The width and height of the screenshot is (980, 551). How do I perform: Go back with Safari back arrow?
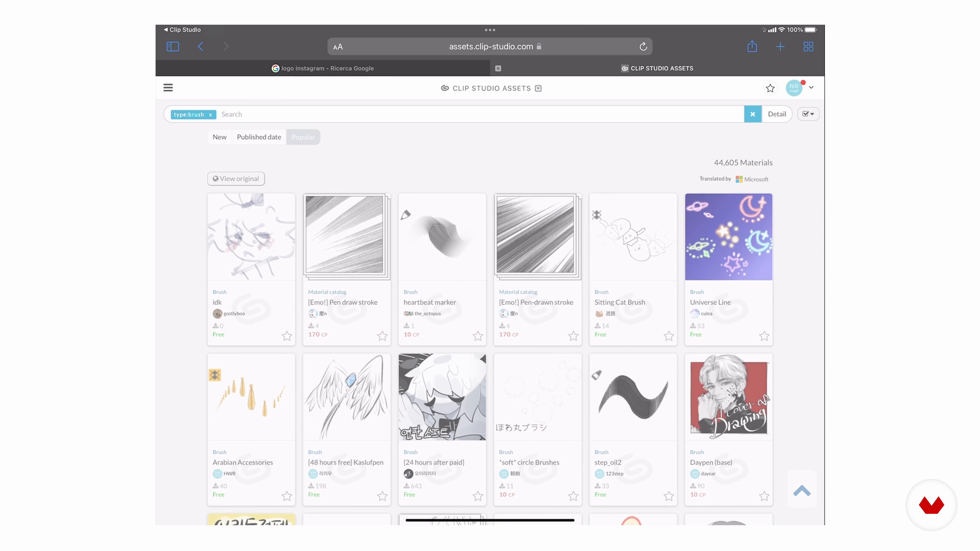(x=201, y=46)
